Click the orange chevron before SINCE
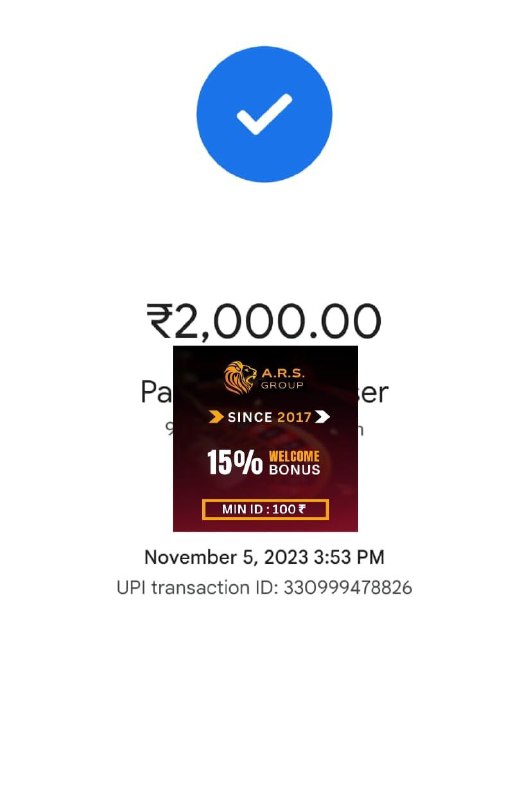The image size is (529, 800). point(216,417)
